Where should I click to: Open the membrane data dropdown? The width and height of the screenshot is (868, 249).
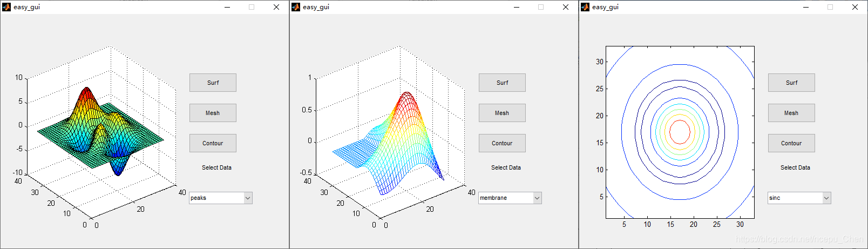[510, 198]
